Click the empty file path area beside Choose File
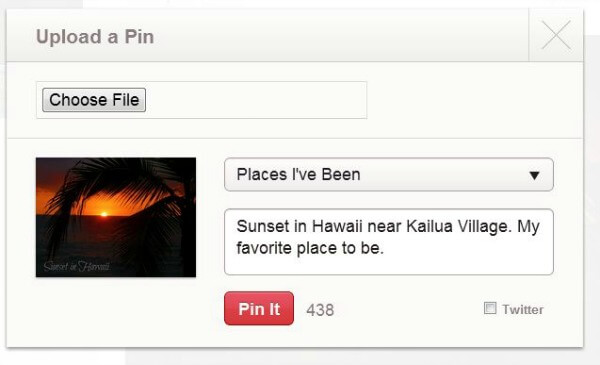 pyautogui.click(x=256, y=100)
